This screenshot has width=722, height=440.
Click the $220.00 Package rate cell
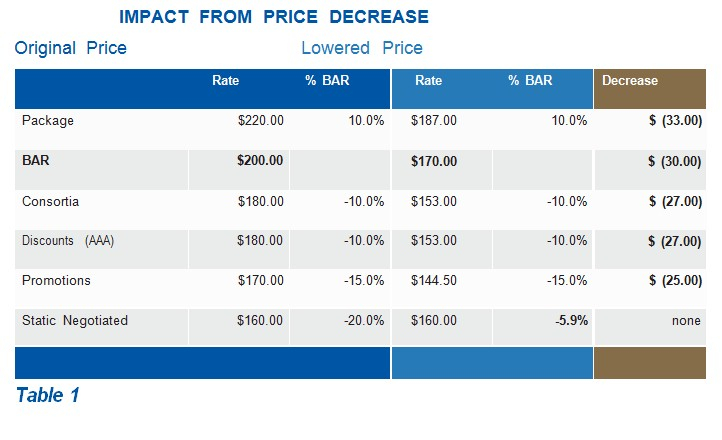click(x=260, y=121)
